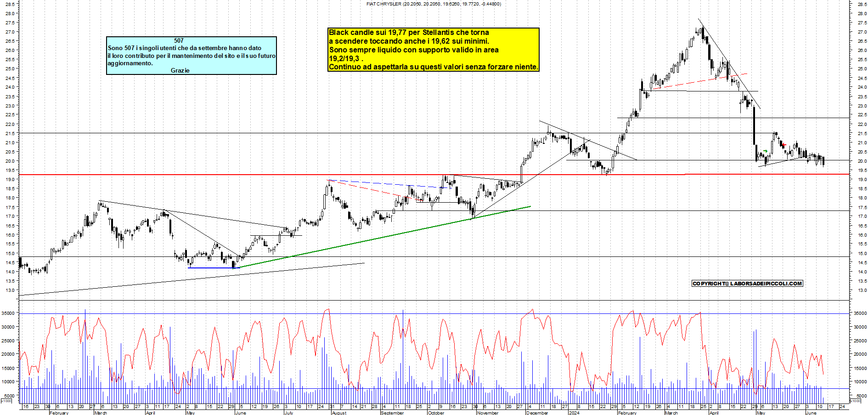Click the small green arrow marker near the May candles
Screen dimensions: 868x415
pos(765,151)
